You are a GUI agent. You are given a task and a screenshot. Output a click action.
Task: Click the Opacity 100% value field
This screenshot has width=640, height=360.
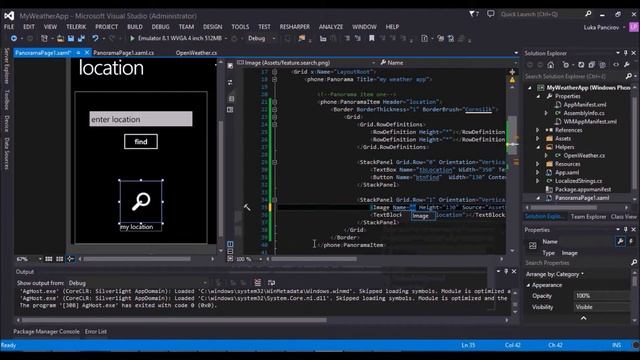click(602, 296)
